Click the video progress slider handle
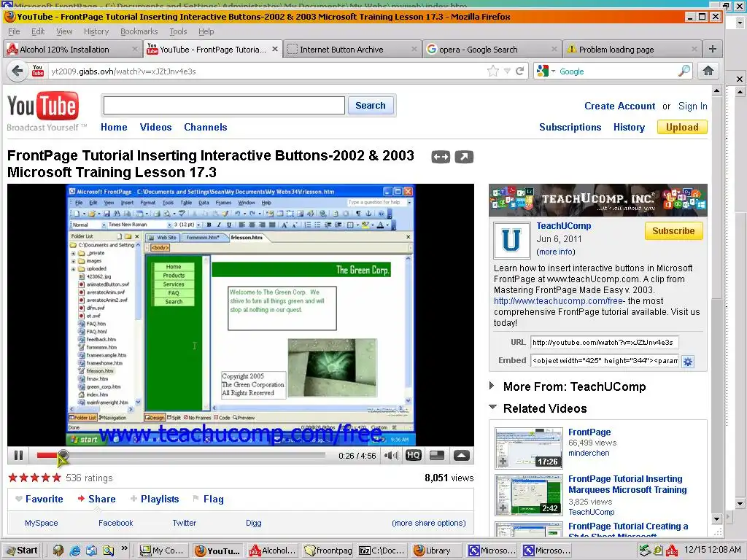Image resolution: width=747 pixels, height=560 pixels. (63, 455)
